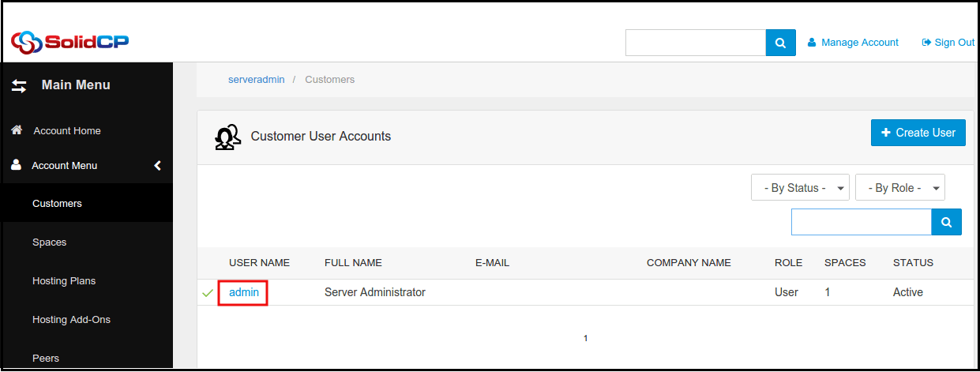Sign Out of the control panel
This screenshot has height=372, width=980.
pos(953,43)
